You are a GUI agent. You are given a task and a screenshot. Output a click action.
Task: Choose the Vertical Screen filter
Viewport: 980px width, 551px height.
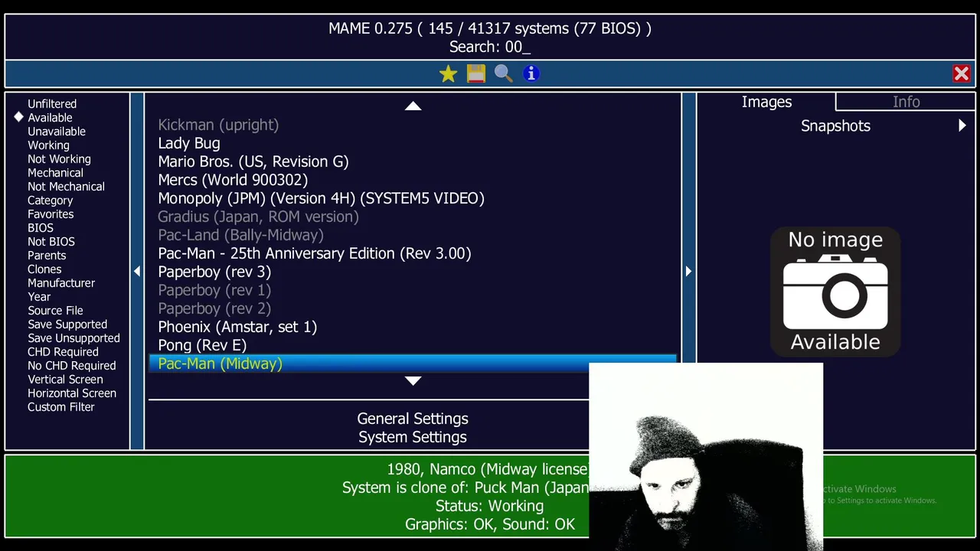click(x=65, y=380)
